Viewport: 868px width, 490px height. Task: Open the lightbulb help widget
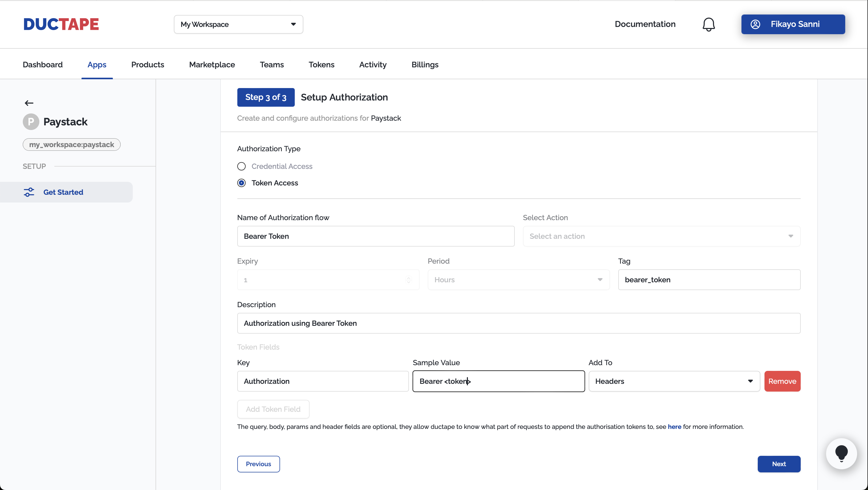point(841,453)
